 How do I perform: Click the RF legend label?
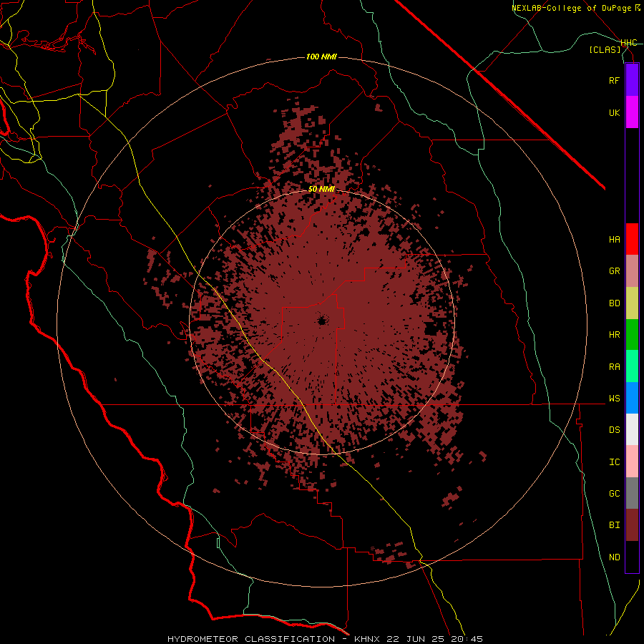click(614, 80)
